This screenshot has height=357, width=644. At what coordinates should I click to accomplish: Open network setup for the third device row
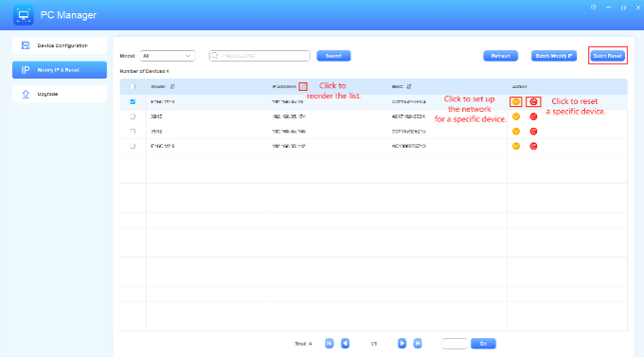[x=516, y=132]
